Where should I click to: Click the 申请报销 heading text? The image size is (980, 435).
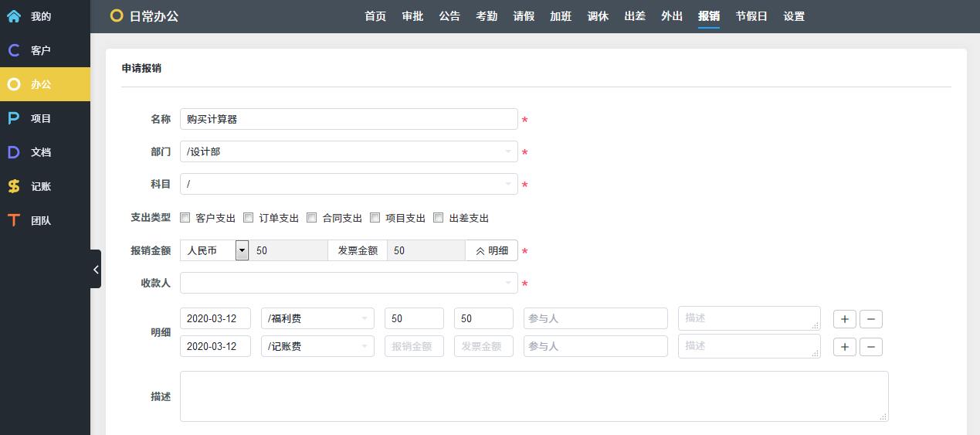[x=141, y=68]
